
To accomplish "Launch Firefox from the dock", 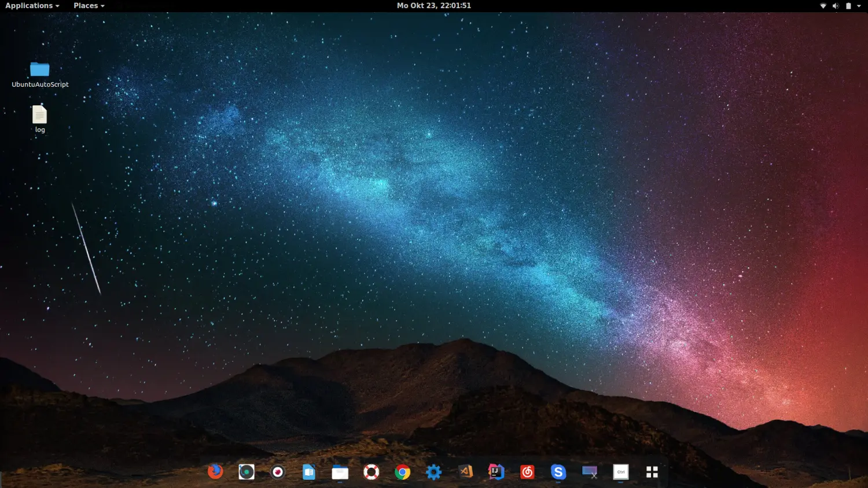I will coord(215,472).
